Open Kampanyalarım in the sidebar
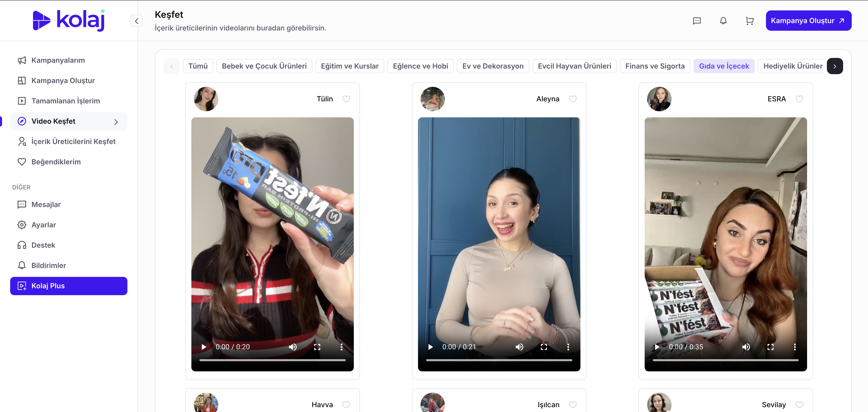This screenshot has width=868, height=412. tap(69, 60)
